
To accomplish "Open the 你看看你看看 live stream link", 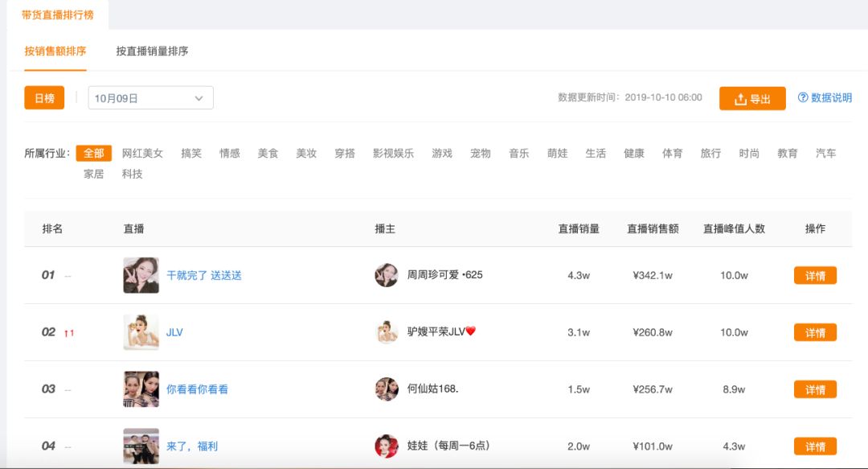I will 197,389.
